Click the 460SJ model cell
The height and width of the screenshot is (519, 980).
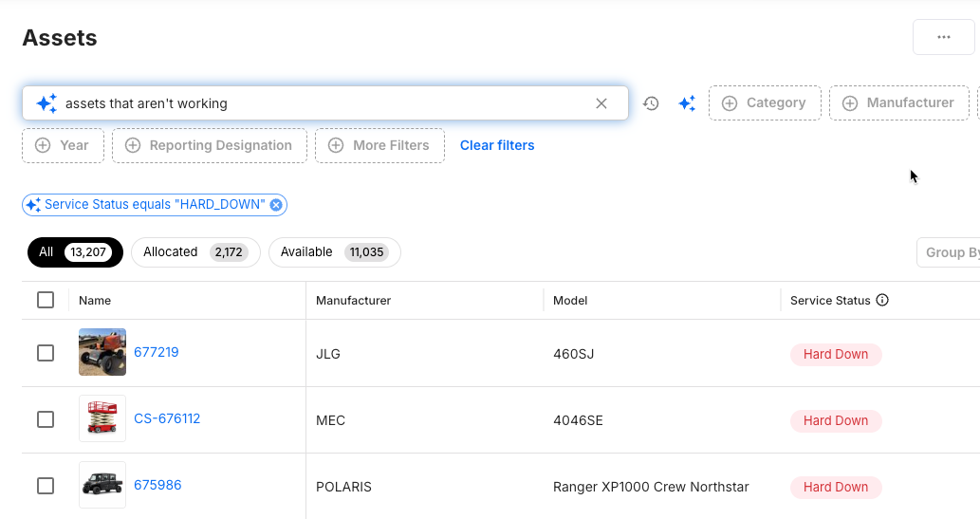(574, 354)
